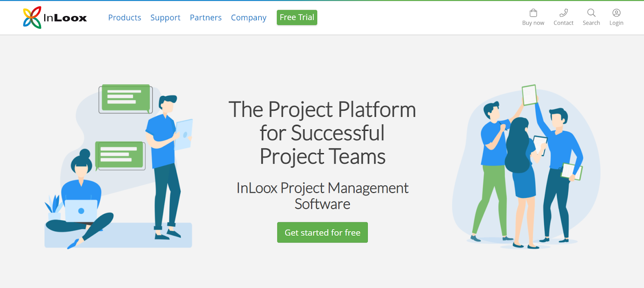Click the Login user icon
Image resolution: width=644 pixels, height=288 pixels.
[616, 13]
